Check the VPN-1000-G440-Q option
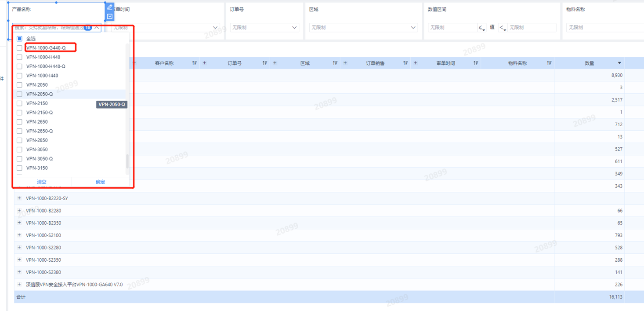 click(19, 48)
